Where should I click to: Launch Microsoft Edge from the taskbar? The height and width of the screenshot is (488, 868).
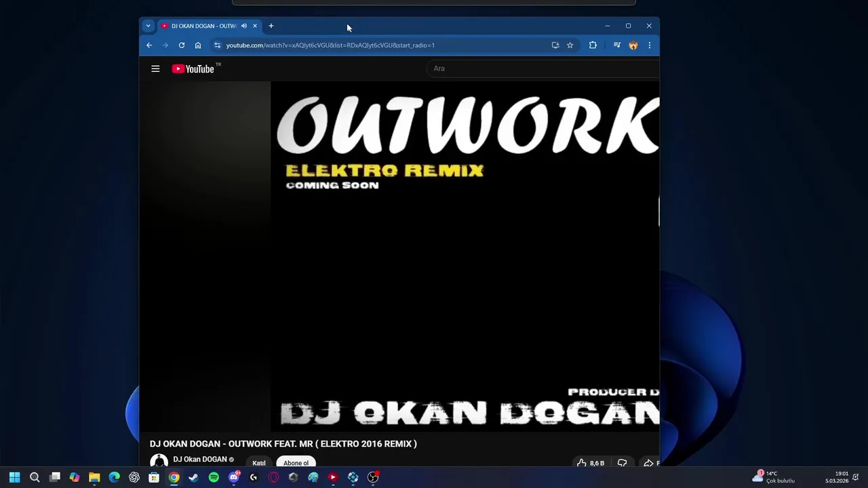(x=115, y=477)
